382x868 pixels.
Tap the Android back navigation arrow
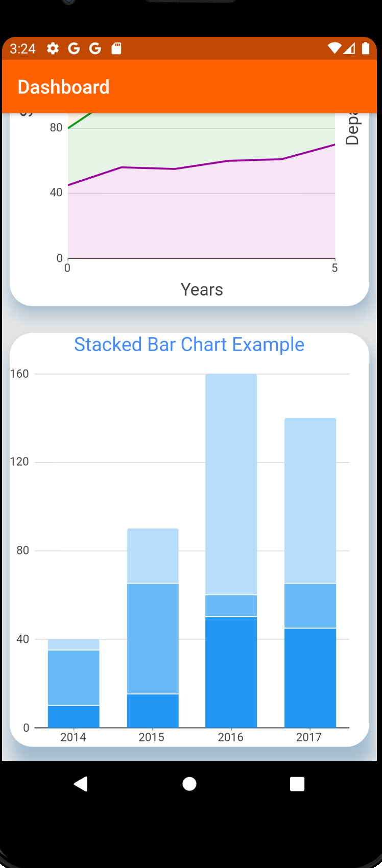[80, 784]
